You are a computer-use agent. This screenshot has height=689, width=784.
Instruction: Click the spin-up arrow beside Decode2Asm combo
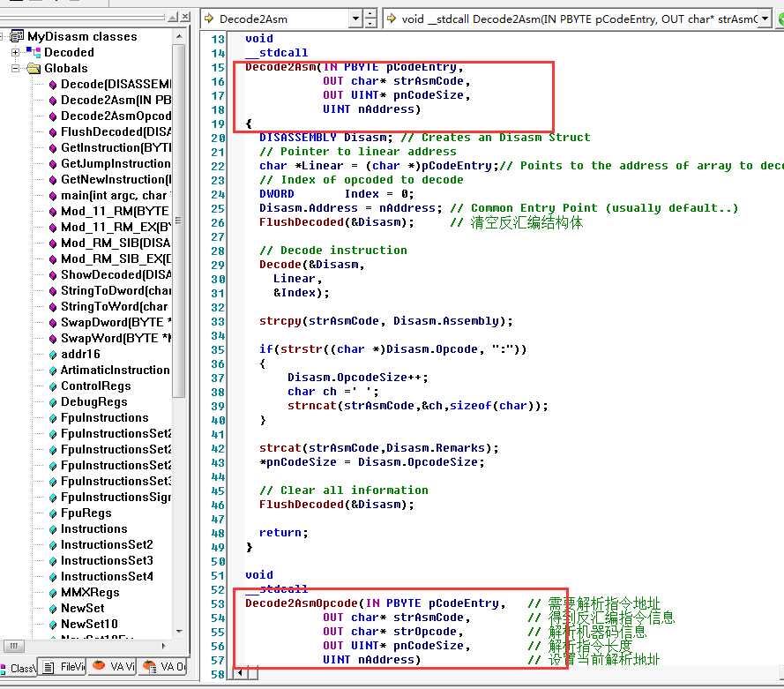(x=370, y=14)
